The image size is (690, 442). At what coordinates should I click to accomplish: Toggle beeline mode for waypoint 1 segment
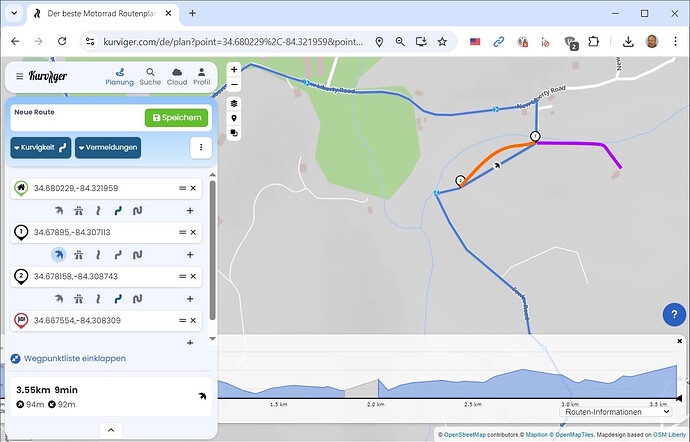tap(60, 255)
